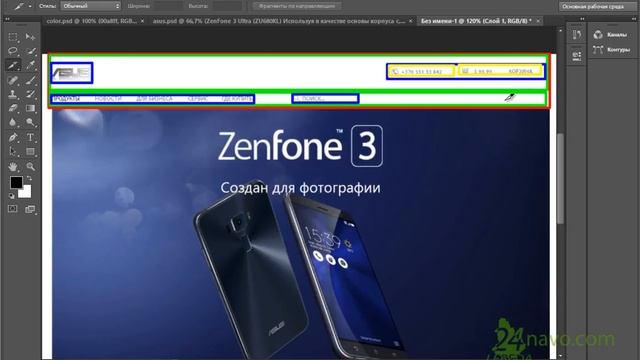Image resolution: width=640 pixels, height=360 pixels.
Task: Click the vertical canvas scrollbar thumb
Action: (560, 178)
